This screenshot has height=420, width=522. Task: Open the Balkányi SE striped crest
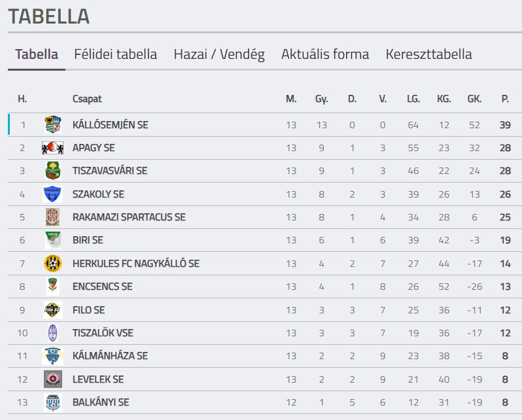[x=53, y=402]
